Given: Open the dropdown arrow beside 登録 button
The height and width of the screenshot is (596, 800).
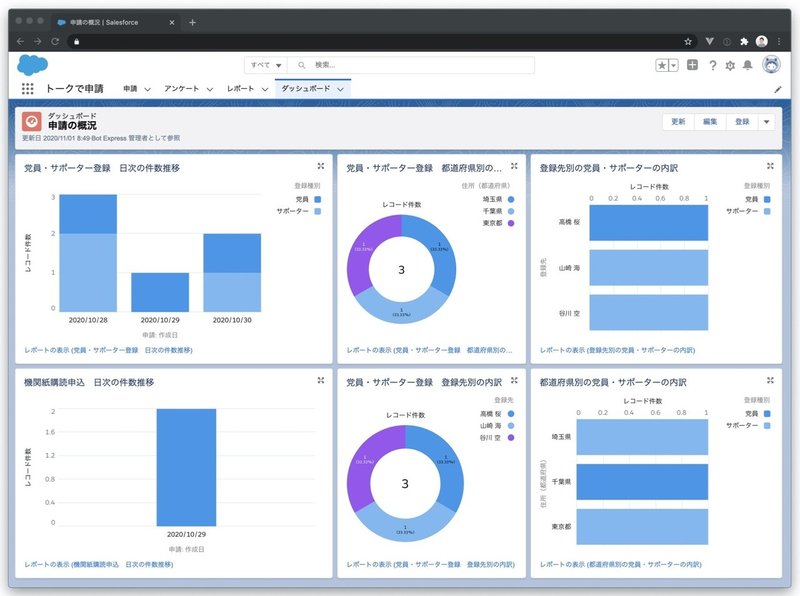Looking at the screenshot, I should pyautogui.click(x=766, y=122).
